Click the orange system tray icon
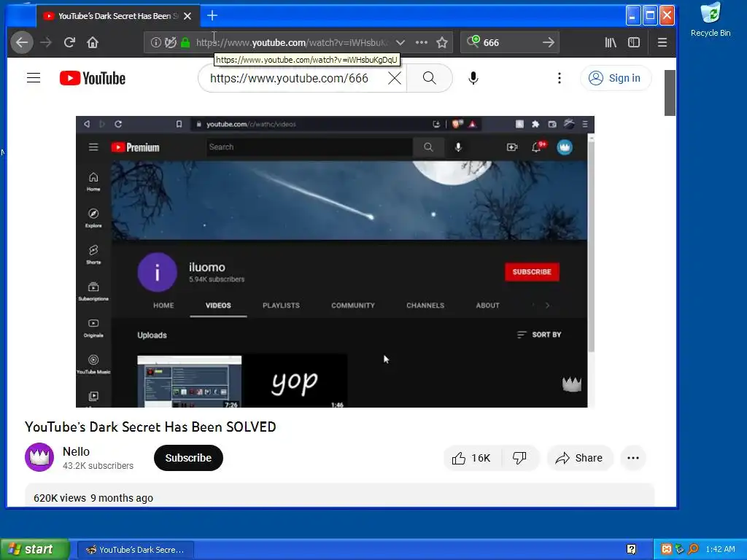The width and height of the screenshot is (747, 560). 667,550
